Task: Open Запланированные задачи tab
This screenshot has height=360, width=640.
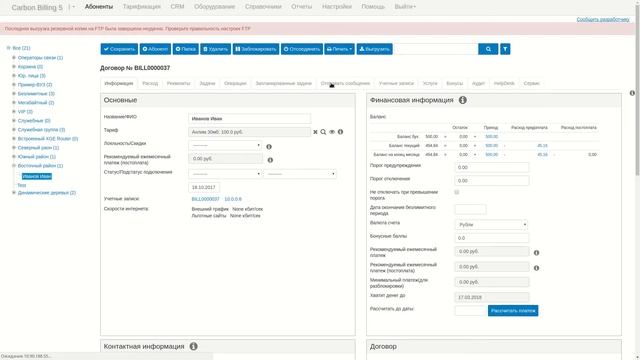Action: pyautogui.click(x=284, y=83)
